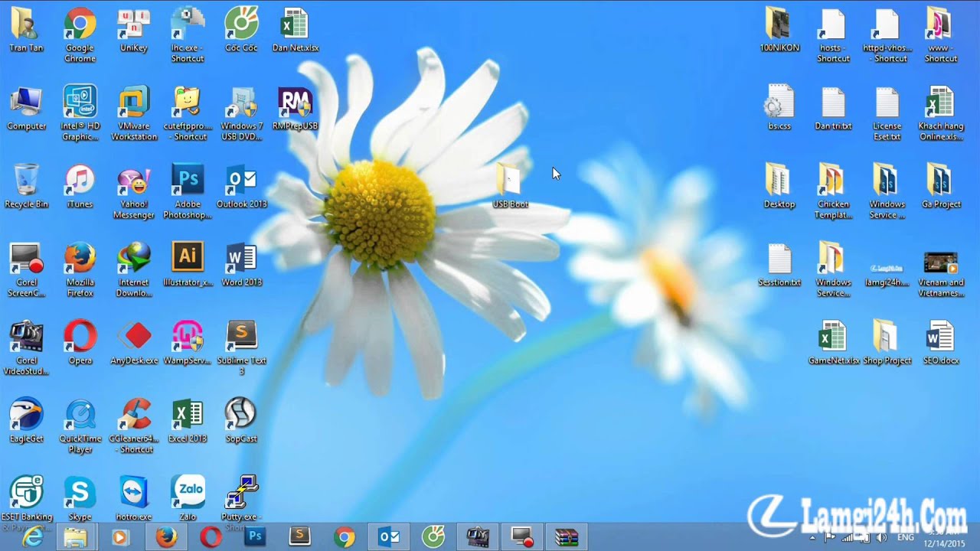Open the Shop Project folder icon
This screenshot has width=980, height=551.
pyautogui.click(x=887, y=342)
